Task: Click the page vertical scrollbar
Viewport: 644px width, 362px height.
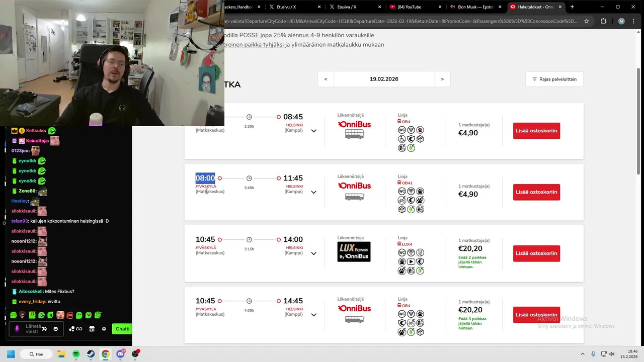Action: tap(639, 121)
